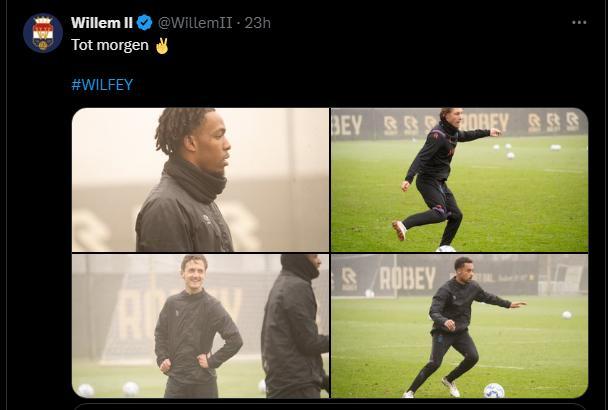Open the Willem II display name link
Viewport: 608px width, 410px height.
(x=103, y=22)
